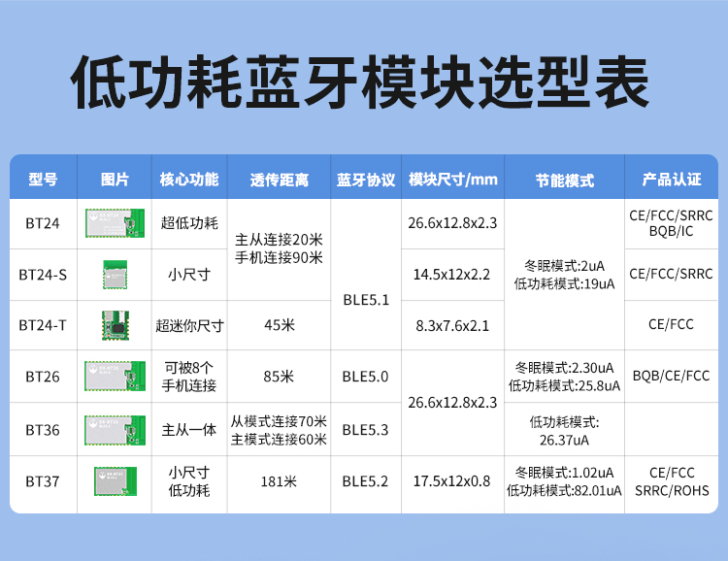Select the 型号 column header

point(43,180)
